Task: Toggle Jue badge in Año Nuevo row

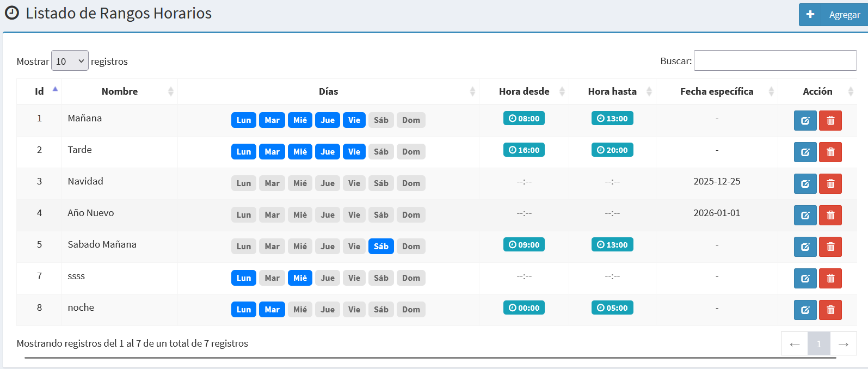Action: pyautogui.click(x=328, y=214)
